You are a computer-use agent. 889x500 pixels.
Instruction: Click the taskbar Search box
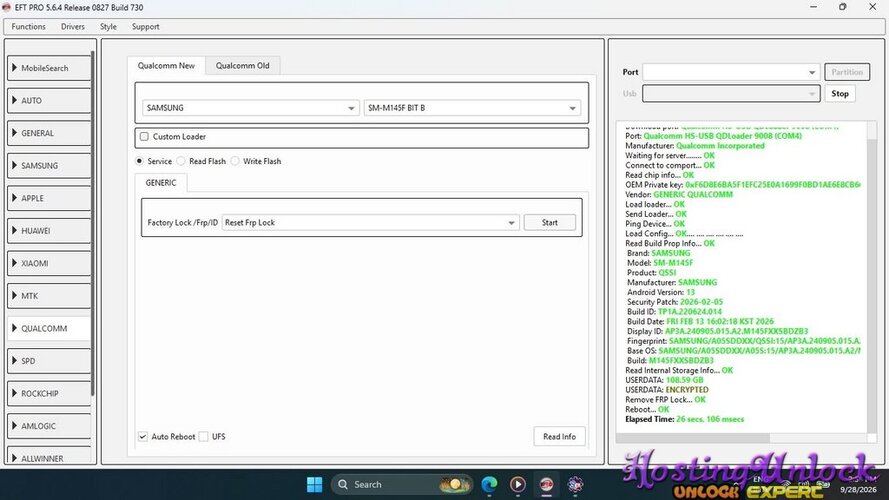pyautogui.click(x=401, y=485)
